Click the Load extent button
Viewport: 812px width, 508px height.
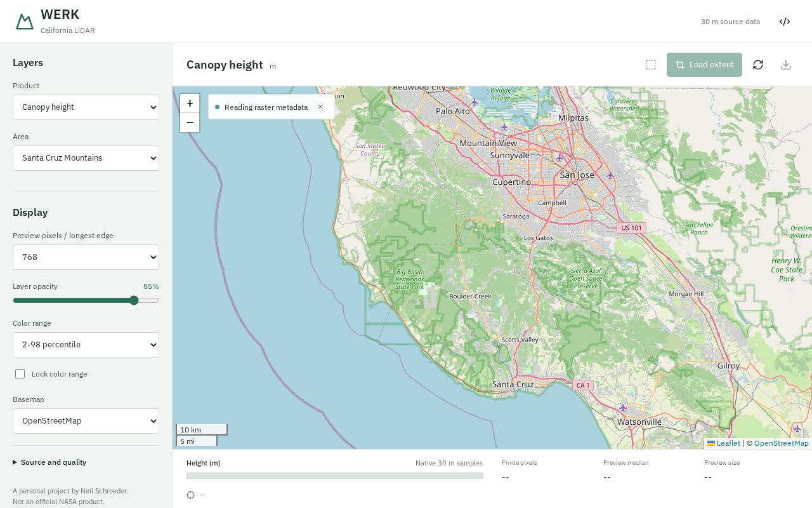click(704, 65)
